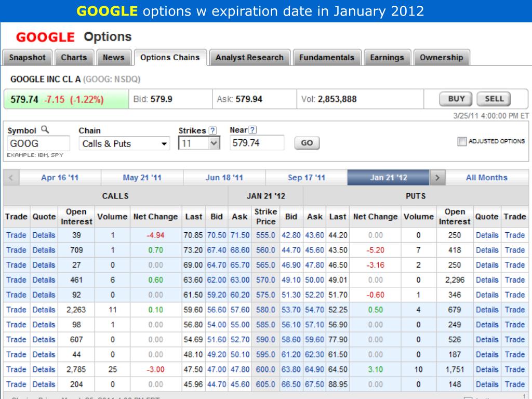The height and width of the screenshot is (399, 532).
Task: Click put open interest 2,296
Action: [x=454, y=280]
